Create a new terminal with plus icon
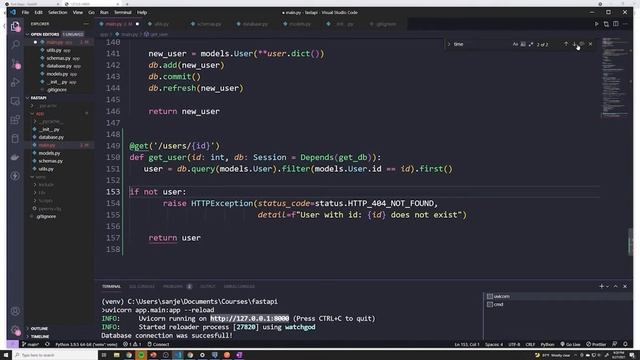Viewport: 640px width, 360px height. pos(601,287)
